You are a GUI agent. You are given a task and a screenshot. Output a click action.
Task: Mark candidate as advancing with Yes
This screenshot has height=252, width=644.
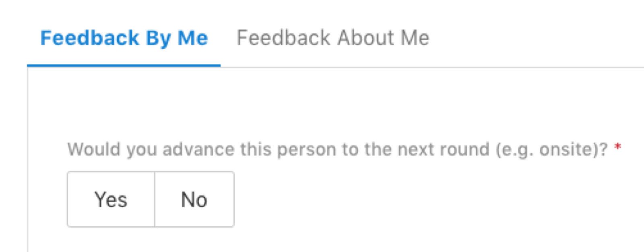(x=111, y=199)
